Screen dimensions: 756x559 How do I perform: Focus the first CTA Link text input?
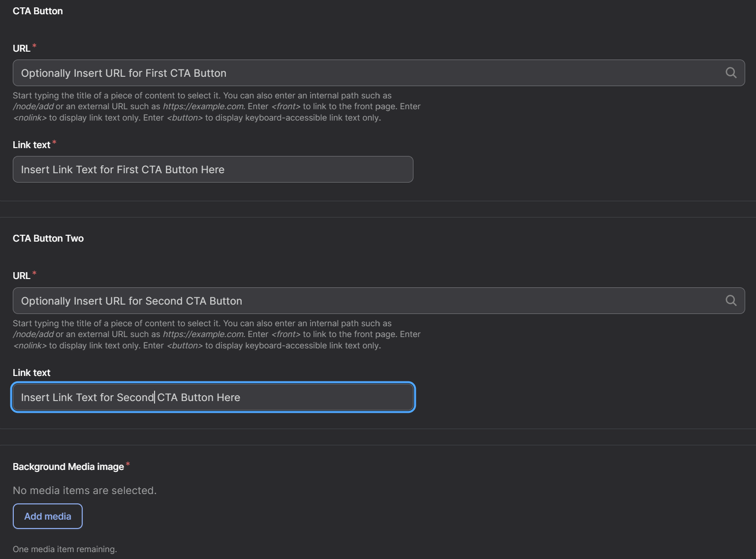coord(213,169)
